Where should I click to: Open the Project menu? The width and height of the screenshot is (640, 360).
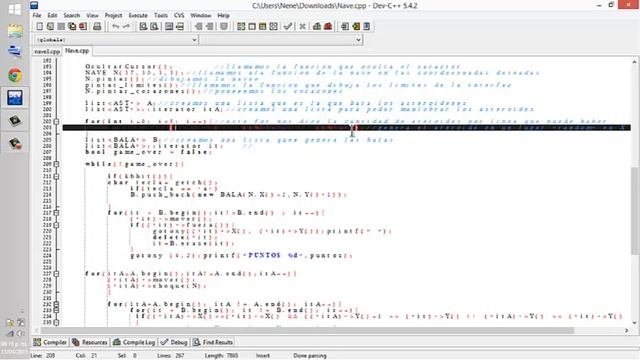coord(113,16)
